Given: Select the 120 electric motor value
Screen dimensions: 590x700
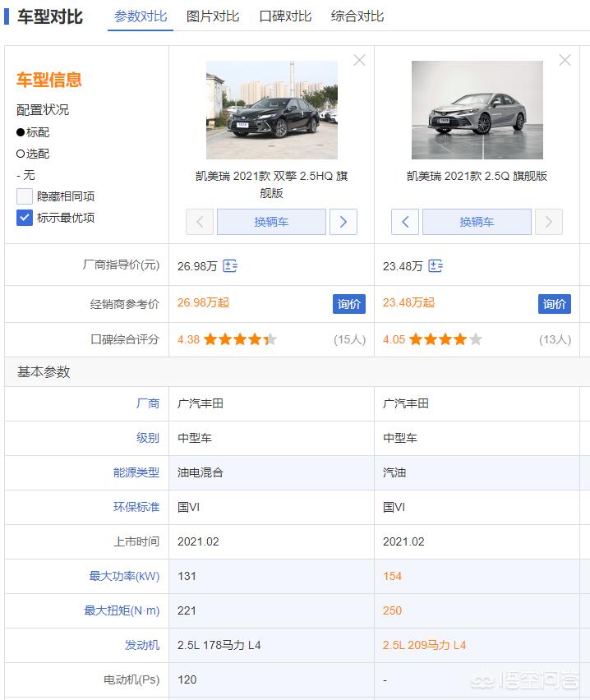Looking at the screenshot, I should (187, 680).
